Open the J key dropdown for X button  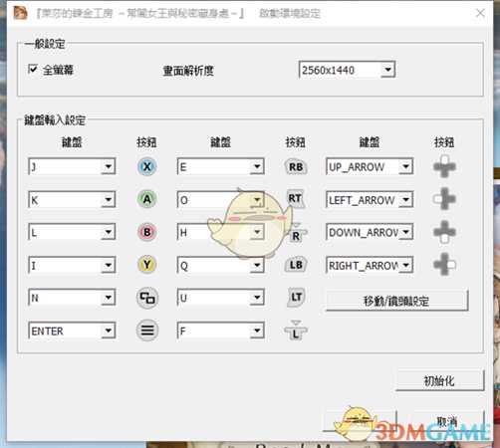pyautogui.click(x=72, y=166)
